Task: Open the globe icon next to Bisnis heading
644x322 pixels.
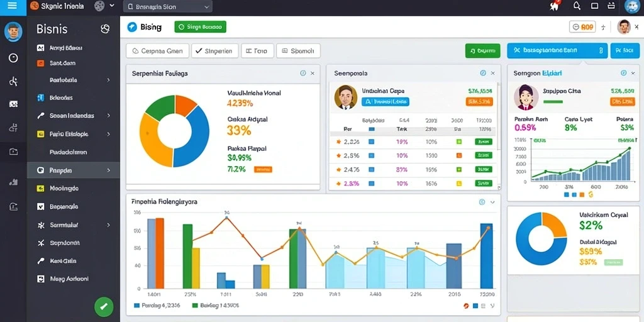Action: point(105,29)
